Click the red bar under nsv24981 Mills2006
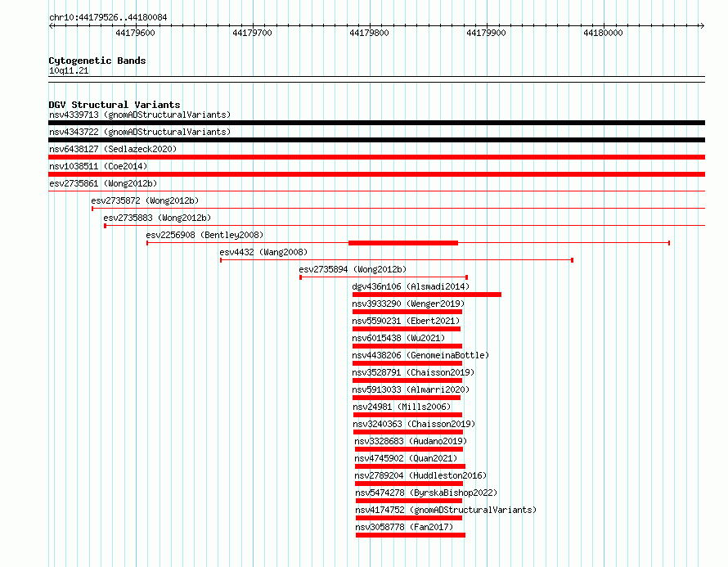This screenshot has width=728, height=567. [x=407, y=415]
